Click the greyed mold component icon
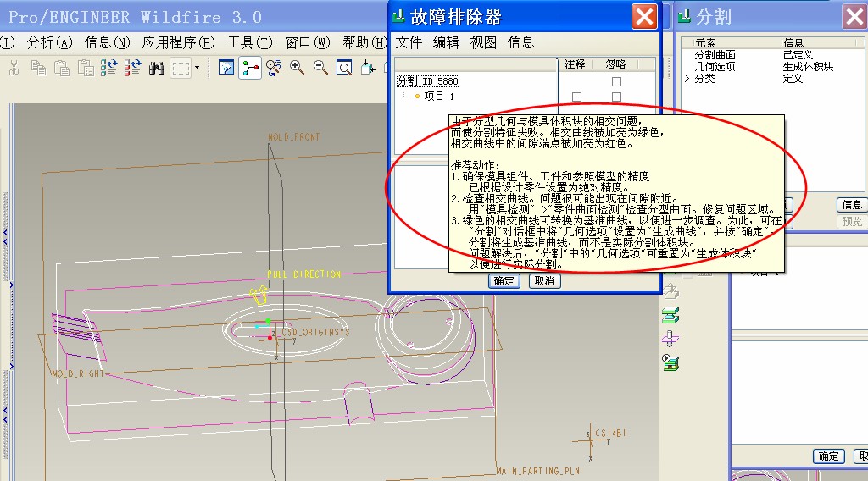The height and width of the screenshot is (481, 868). 670,291
